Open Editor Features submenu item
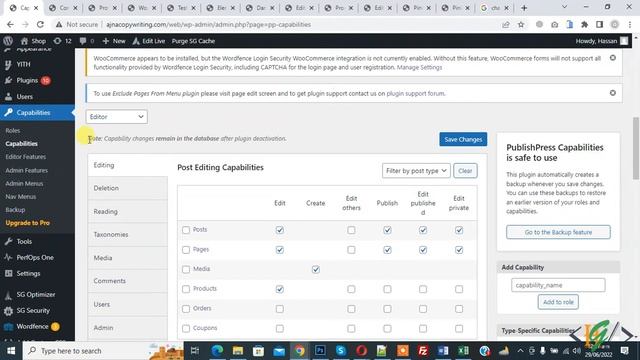This screenshot has width=640, height=360. pyautogui.click(x=26, y=157)
